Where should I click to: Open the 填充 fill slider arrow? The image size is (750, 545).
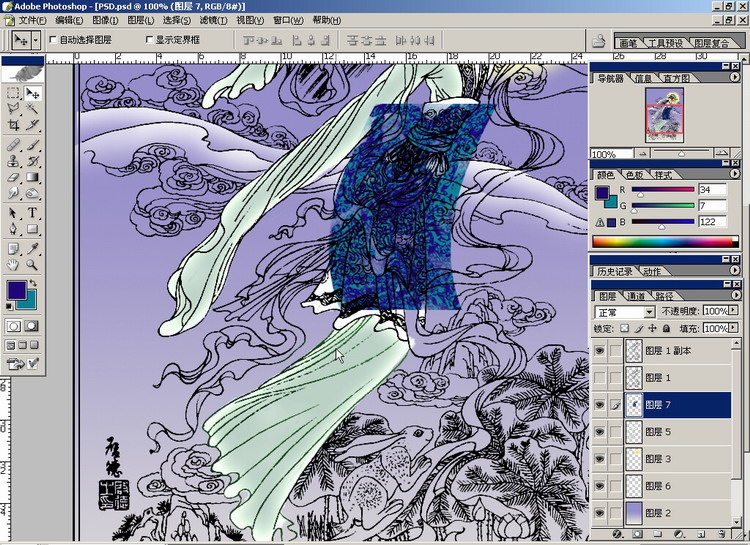[733, 328]
